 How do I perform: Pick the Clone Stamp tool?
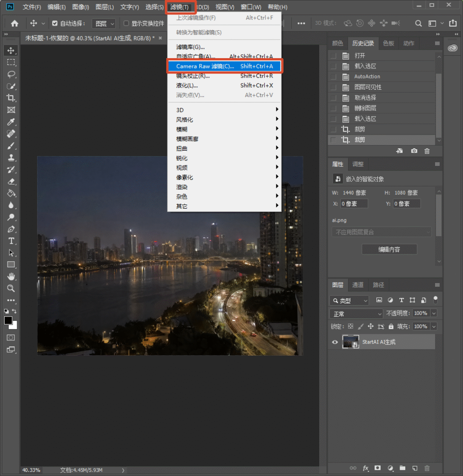click(11, 158)
